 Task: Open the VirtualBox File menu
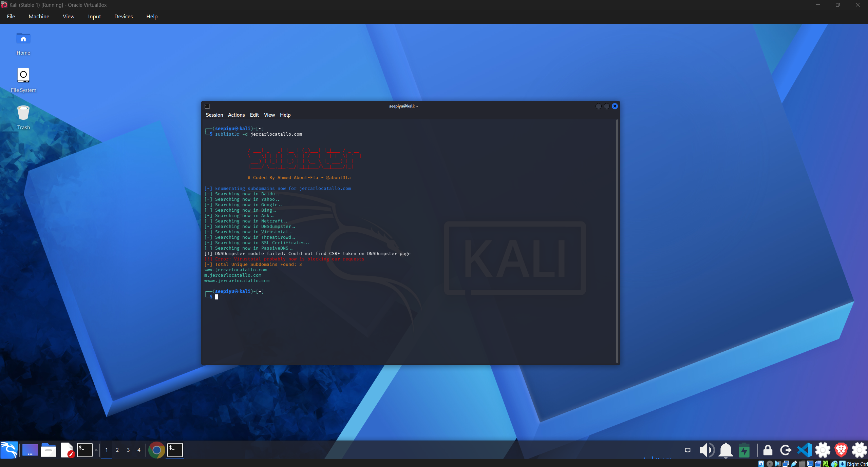(11, 16)
